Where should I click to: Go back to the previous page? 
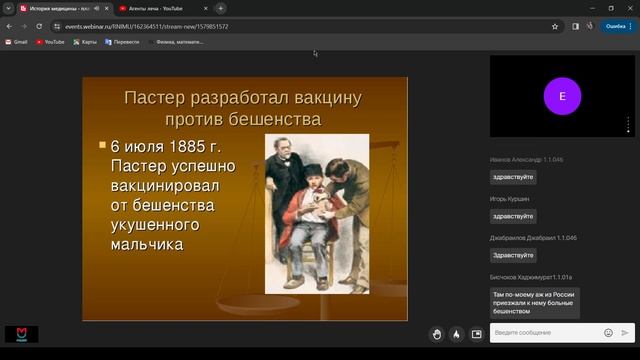point(9,27)
